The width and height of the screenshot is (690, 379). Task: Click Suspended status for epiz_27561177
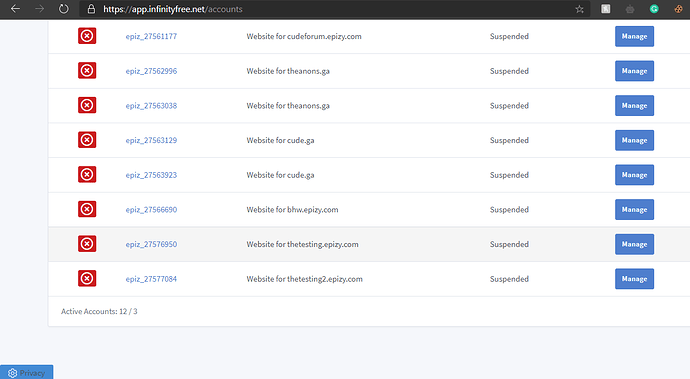pyautogui.click(x=509, y=37)
